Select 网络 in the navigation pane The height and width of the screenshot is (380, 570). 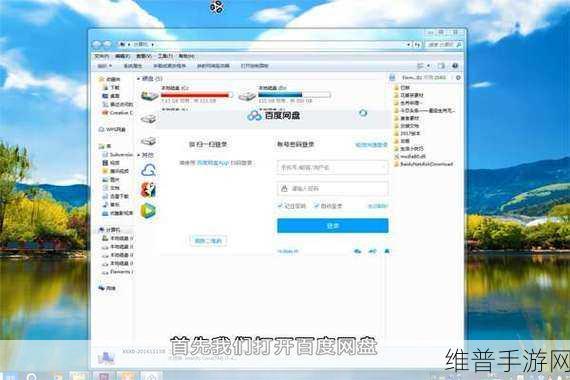[x=111, y=288]
